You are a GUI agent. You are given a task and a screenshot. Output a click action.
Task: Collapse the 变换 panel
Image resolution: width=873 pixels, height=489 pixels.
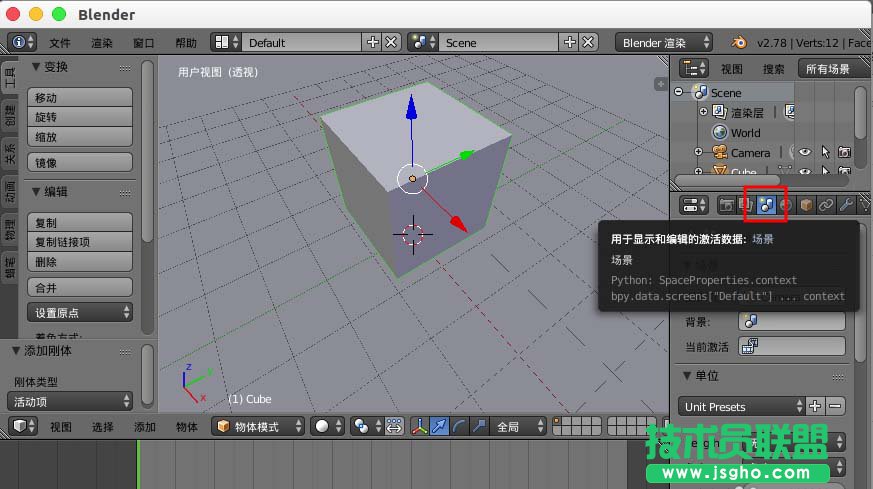point(36,67)
